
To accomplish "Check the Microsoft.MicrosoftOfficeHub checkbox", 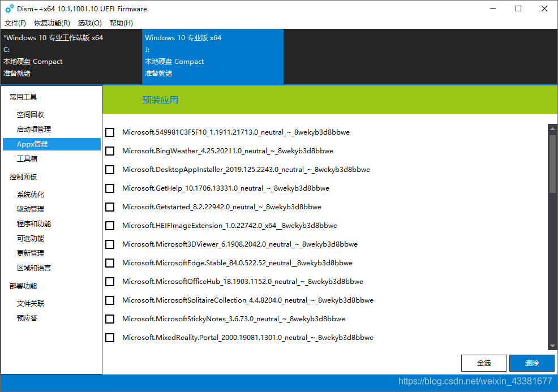I will (110, 282).
